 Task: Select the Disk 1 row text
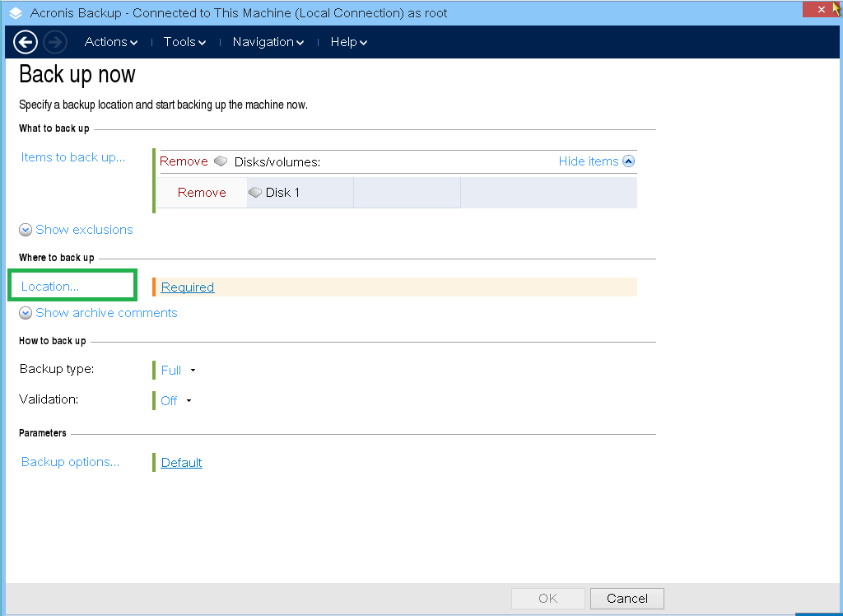coord(282,193)
